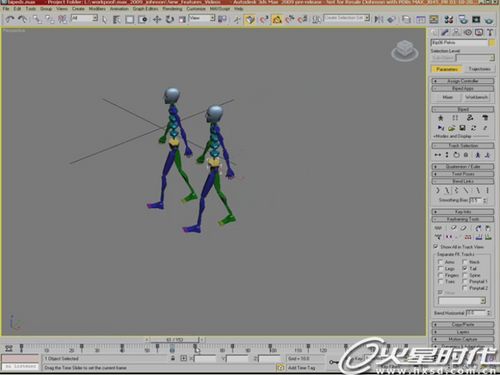Enable Biped Motion Flow Mode

tap(470, 118)
